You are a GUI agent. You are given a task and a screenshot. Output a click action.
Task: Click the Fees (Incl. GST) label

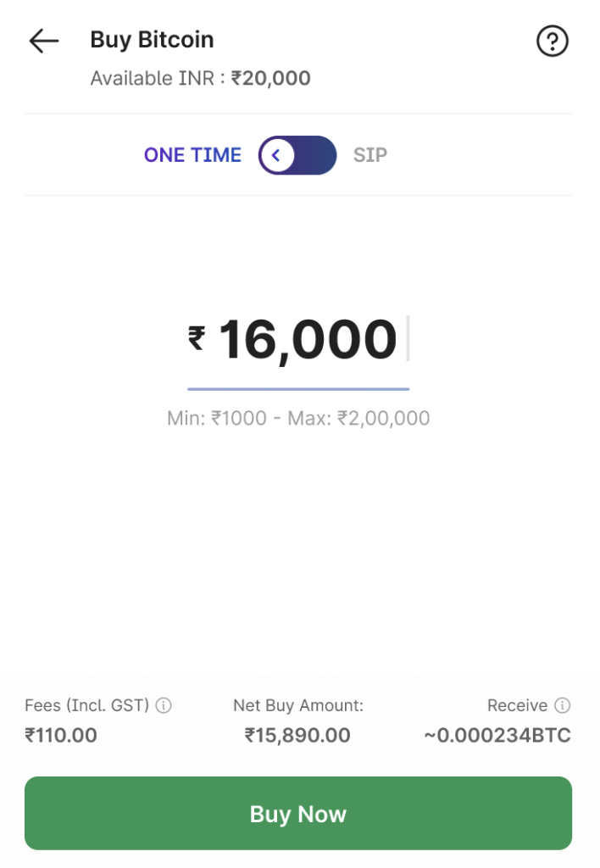[x=86, y=705]
